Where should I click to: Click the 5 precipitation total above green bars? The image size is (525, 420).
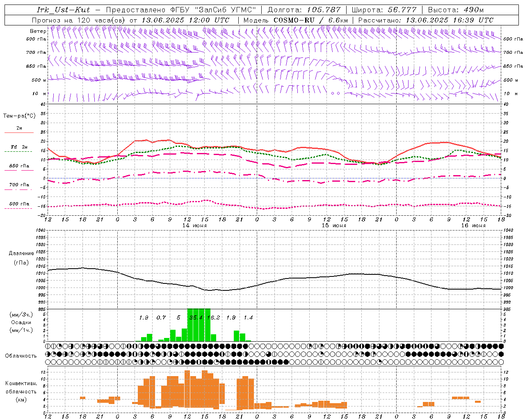[178, 318]
